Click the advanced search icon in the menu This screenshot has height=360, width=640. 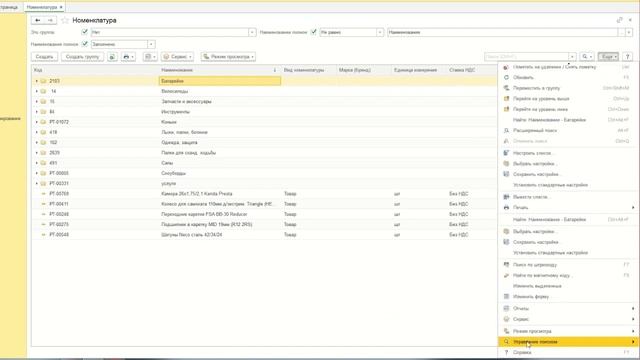(506, 130)
